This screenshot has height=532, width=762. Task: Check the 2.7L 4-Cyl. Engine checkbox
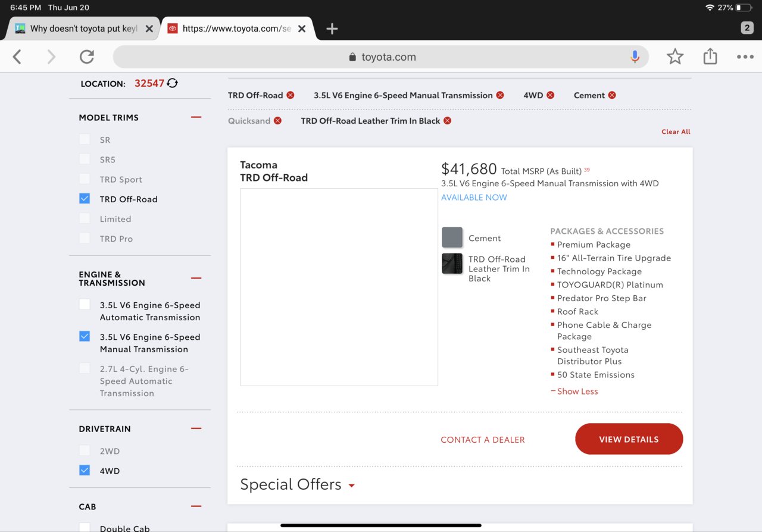click(x=85, y=368)
